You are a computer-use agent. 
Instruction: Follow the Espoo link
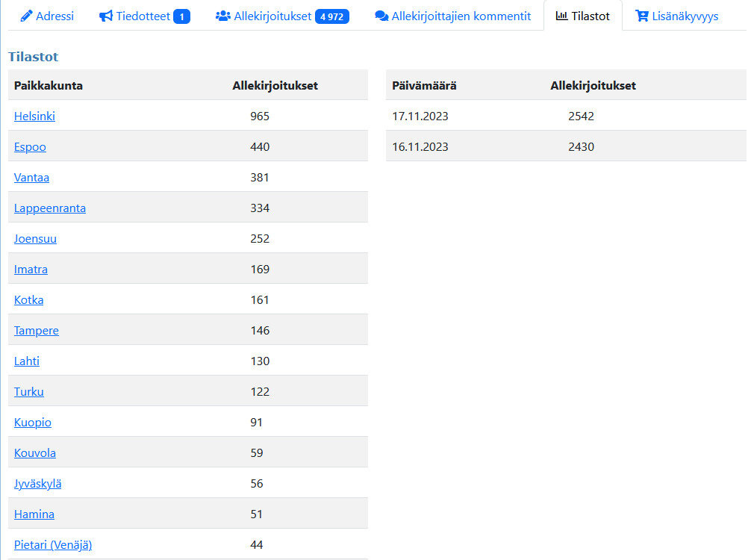click(x=30, y=147)
